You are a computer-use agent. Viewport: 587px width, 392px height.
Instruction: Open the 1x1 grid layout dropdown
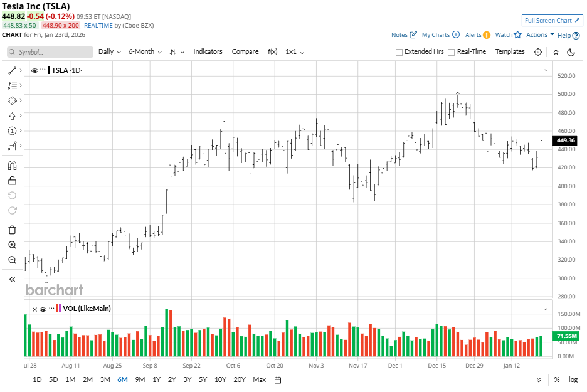point(295,51)
